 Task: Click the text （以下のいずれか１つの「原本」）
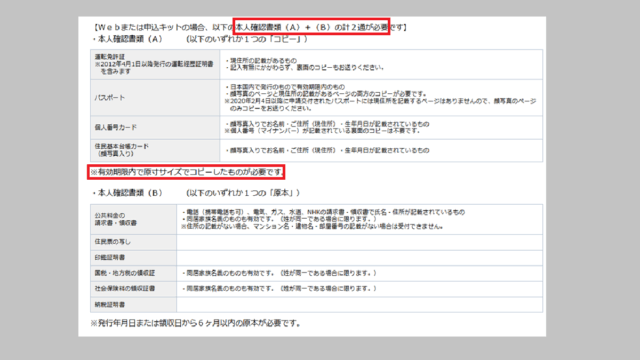pyautogui.click(x=244, y=193)
